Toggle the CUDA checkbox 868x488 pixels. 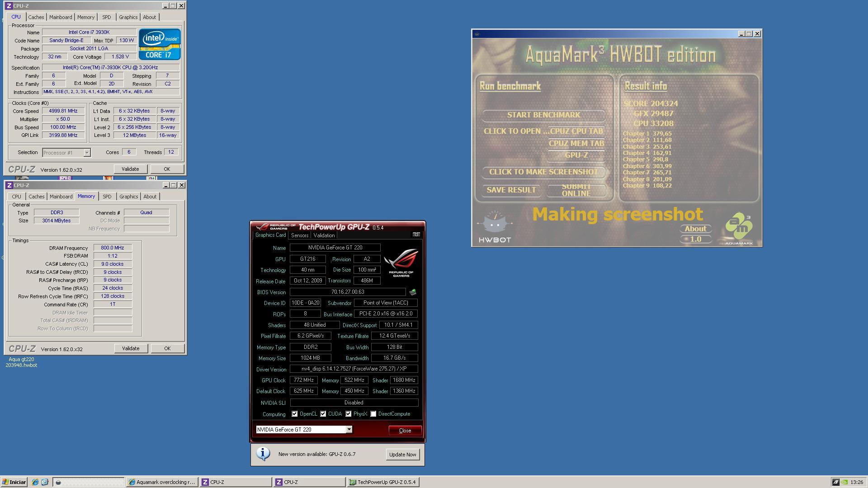point(323,414)
